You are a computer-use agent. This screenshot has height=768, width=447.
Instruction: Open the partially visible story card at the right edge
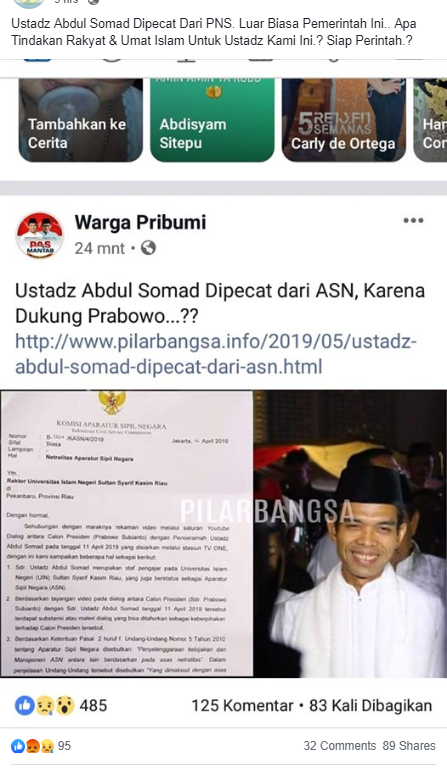pos(430,120)
